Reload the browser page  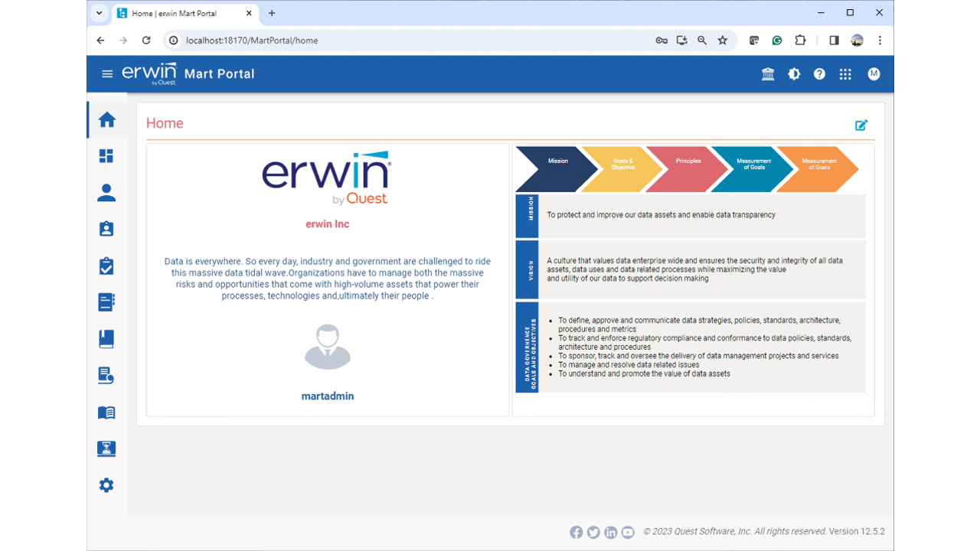(x=146, y=41)
